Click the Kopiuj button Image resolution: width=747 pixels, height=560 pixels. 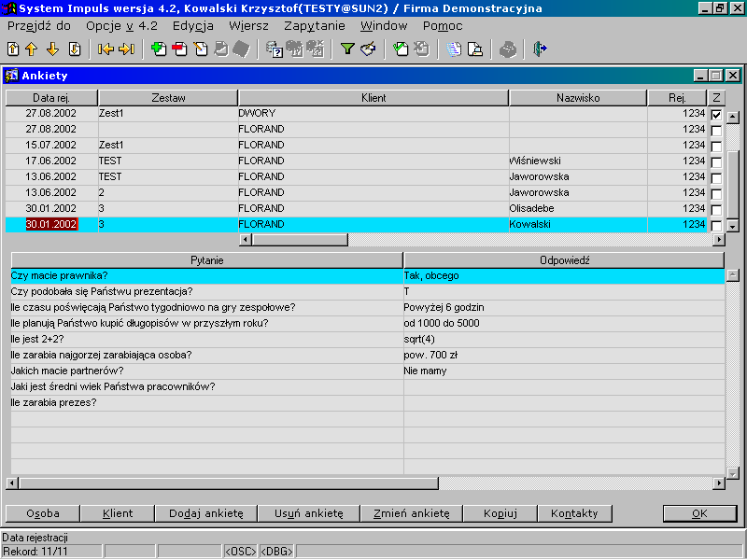tap(500, 513)
